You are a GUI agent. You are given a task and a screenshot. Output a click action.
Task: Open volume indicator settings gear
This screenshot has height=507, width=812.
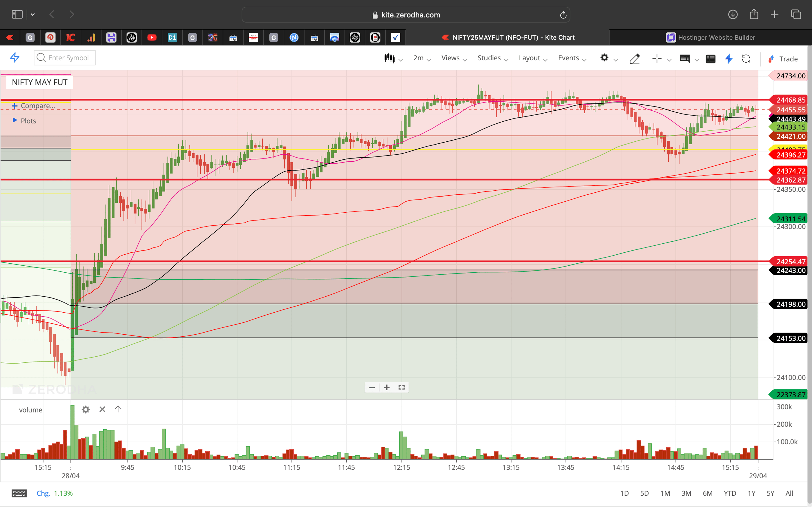pos(86,409)
